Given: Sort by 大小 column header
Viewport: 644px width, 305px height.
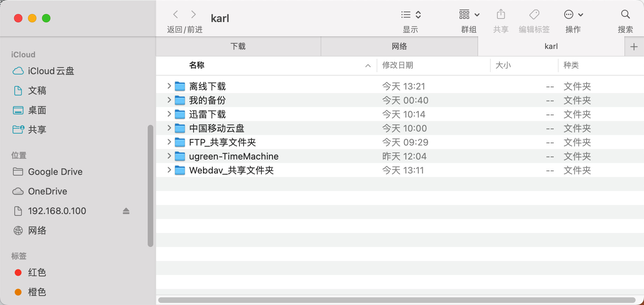Looking at the screenshot, I should tap(503, 65).
